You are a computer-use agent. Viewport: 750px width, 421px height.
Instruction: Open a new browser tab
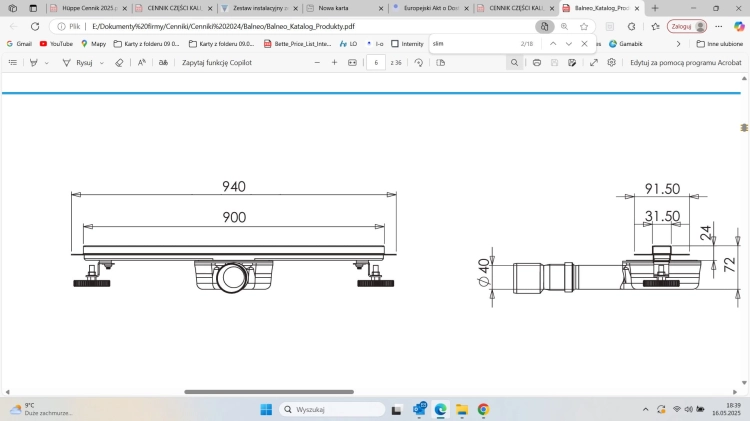655,8
